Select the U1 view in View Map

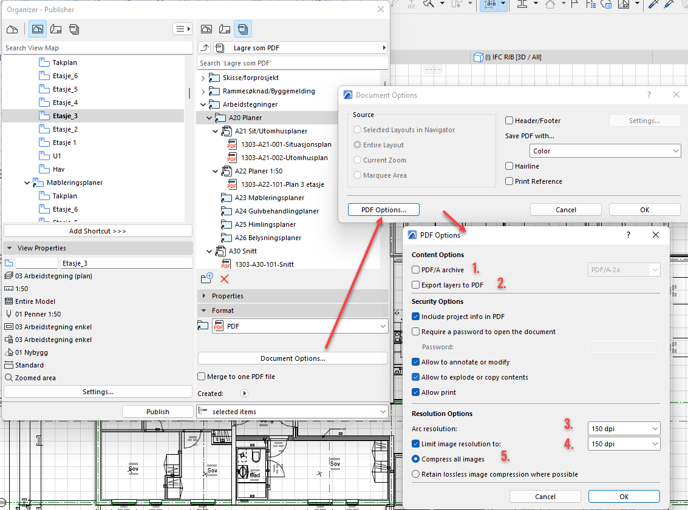coord(57,156)
